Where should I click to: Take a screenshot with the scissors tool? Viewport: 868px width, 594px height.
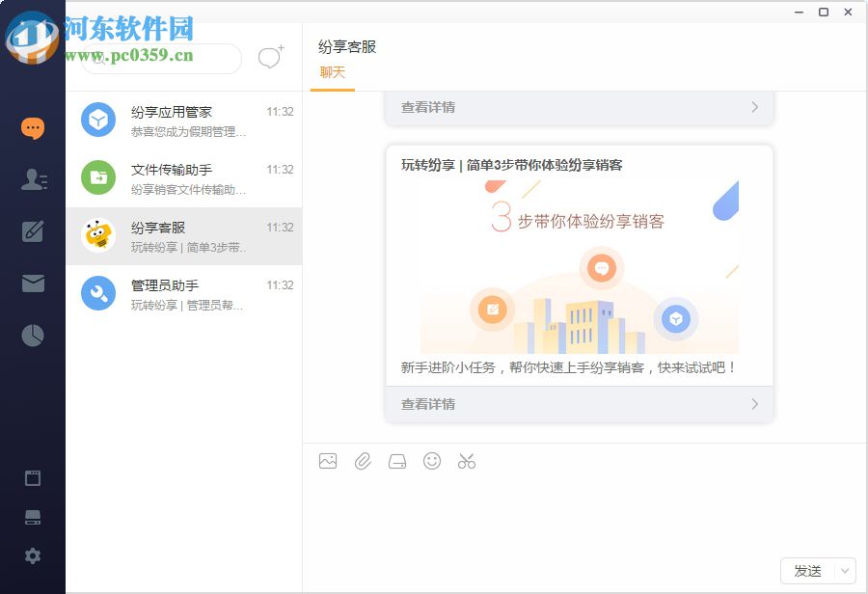click(467, 461)
